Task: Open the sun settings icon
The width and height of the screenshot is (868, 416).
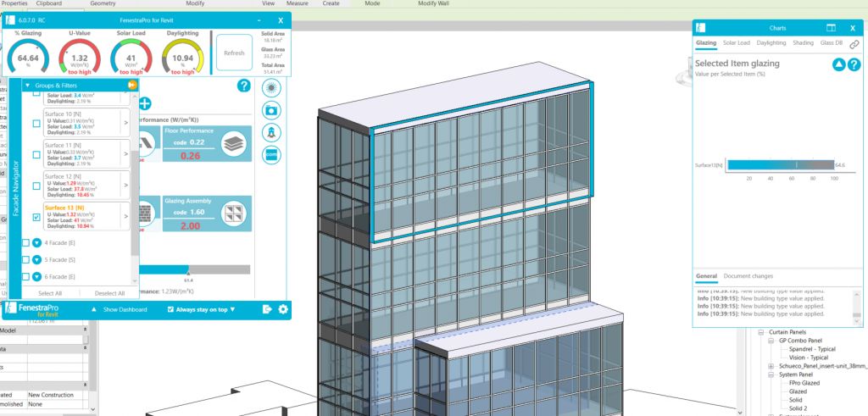Action: (x=271, y=87)
